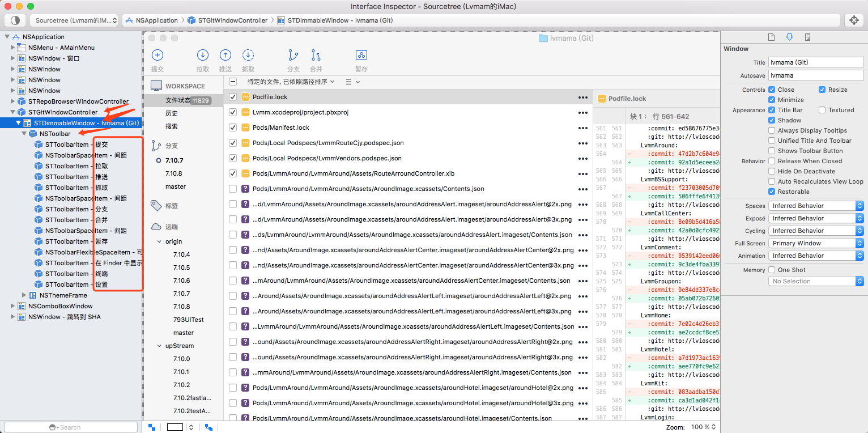Enable the Textured appearance checkbox

pyautogui.click(x=822, y=110)
